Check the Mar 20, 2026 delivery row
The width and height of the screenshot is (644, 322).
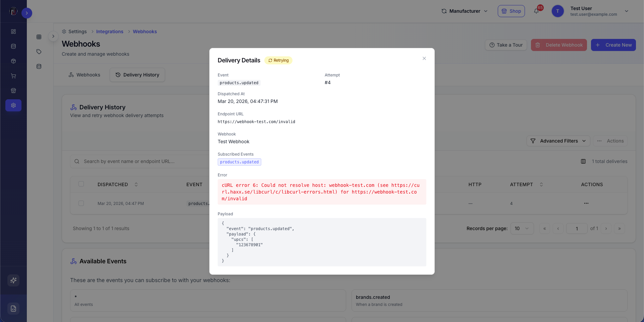click(81, 203)
